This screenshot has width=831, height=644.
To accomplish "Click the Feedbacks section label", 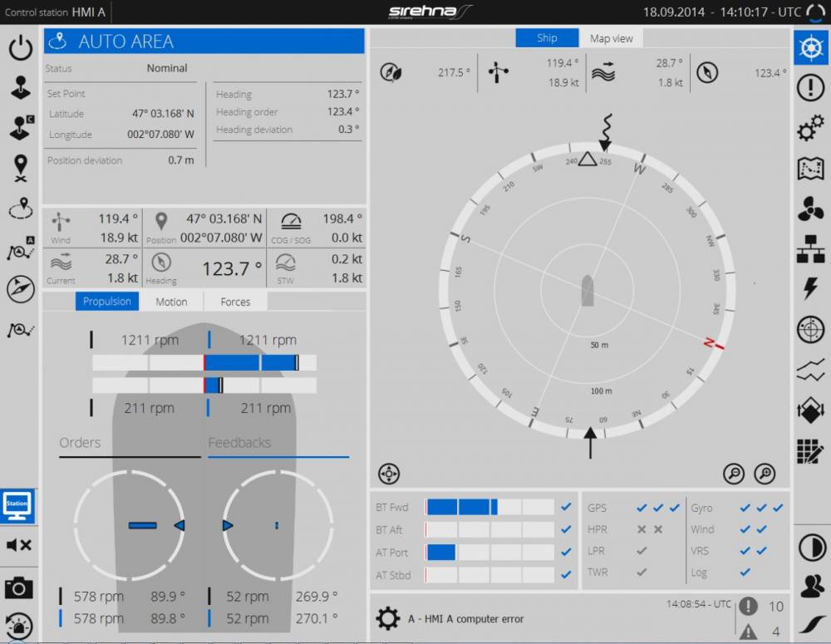I will [x=239, y=443].
